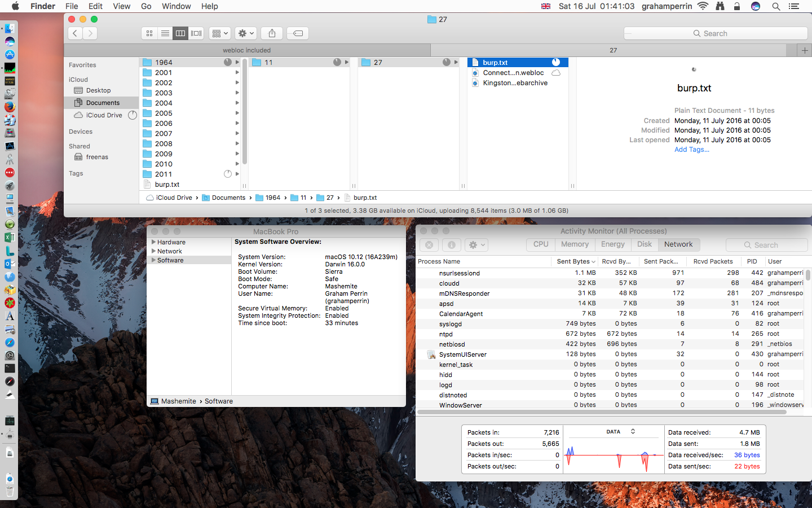Click Mashemite in System Information path bar

point(173,401)
